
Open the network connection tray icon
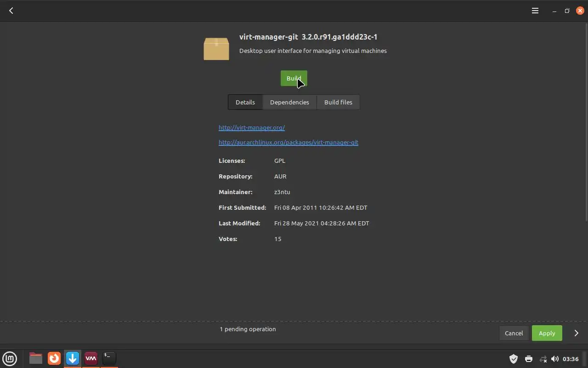pyautogui.click(x=543, y=359)
